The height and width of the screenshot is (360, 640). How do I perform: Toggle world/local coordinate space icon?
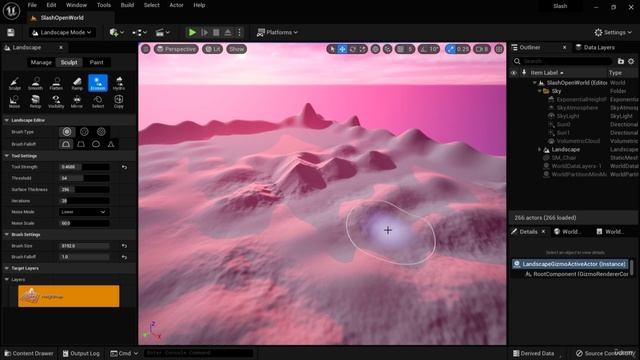coord(376,49)
